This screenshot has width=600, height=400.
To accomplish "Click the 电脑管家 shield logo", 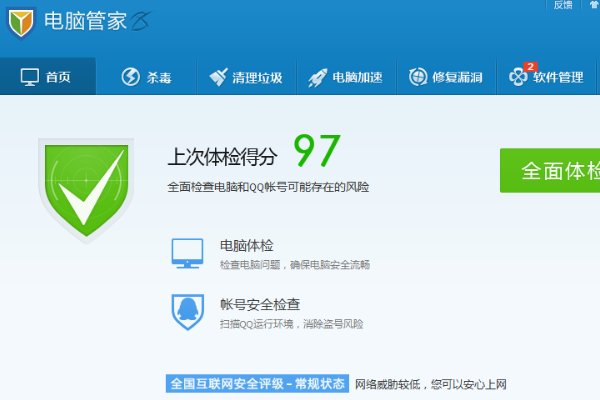I will pyautogui.click(x=21, y=23).
